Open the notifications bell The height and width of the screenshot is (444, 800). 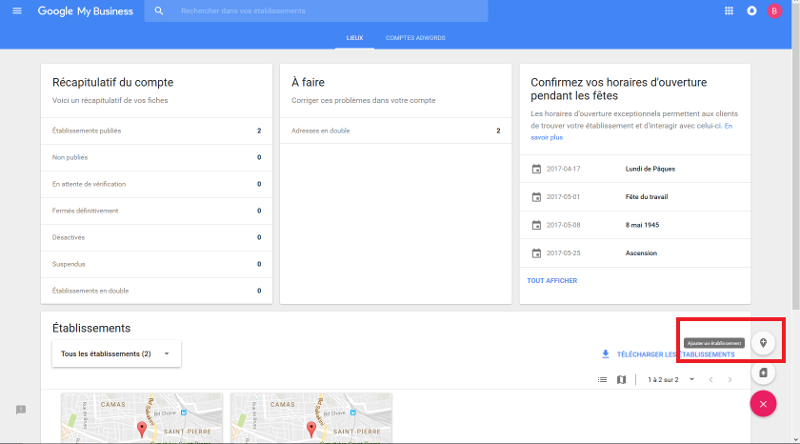point(751,11)
